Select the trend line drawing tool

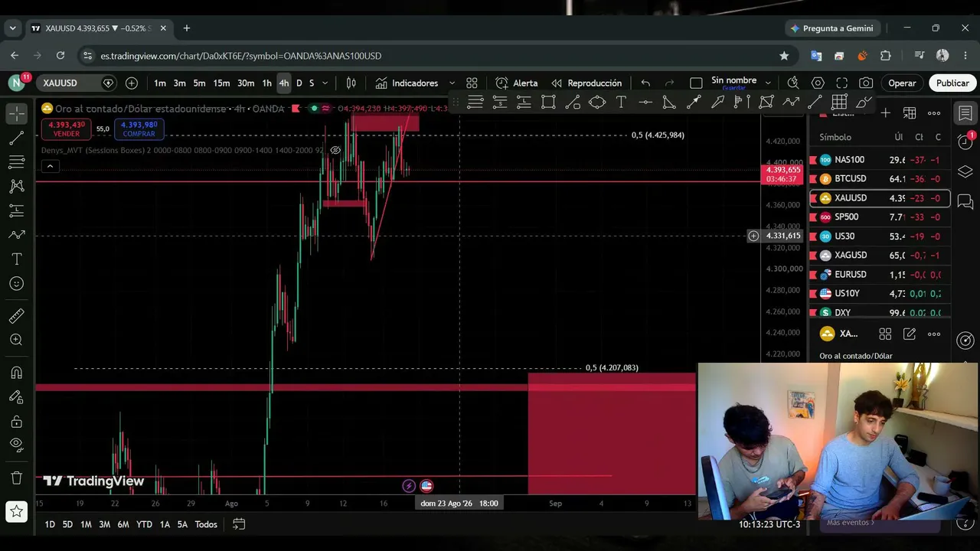pyautogui.click(x=17, y=138)
